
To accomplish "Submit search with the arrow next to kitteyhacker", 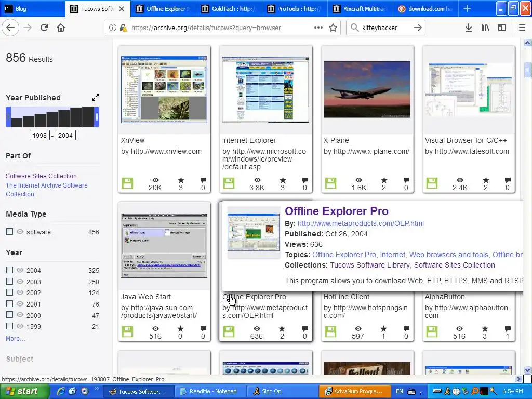I will 418,28.
